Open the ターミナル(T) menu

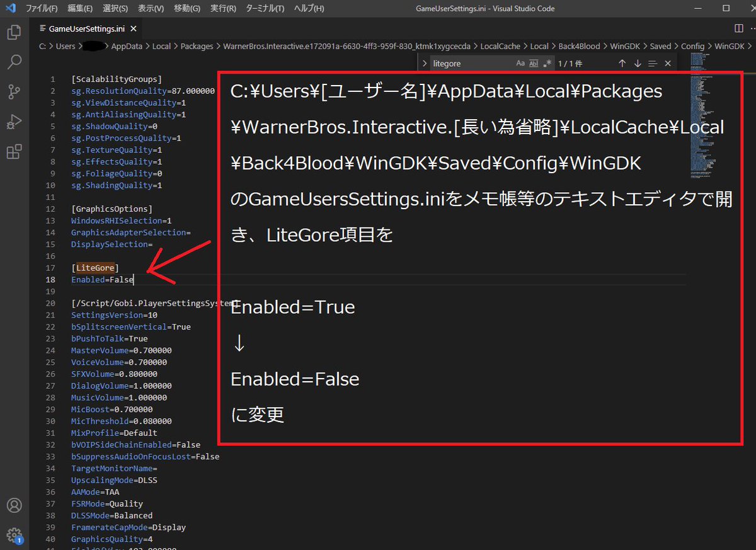[x=265, y=8]
